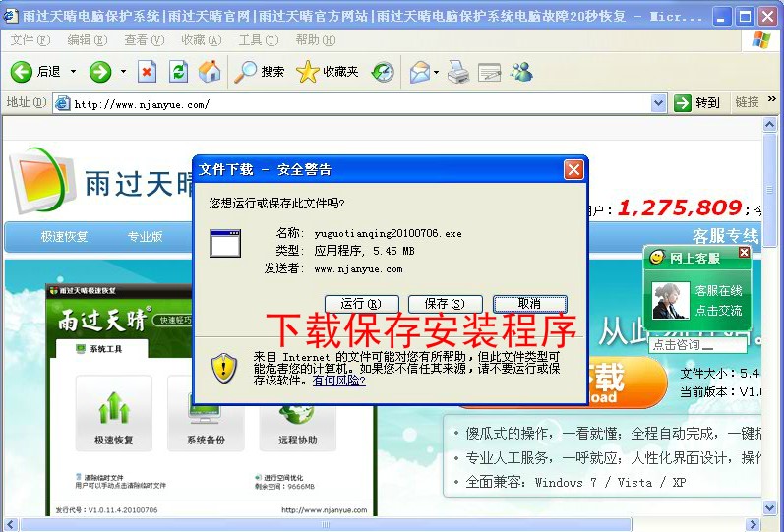Click 保存(S) button in download dialog

pyautogui.click(x=445, y=304)
